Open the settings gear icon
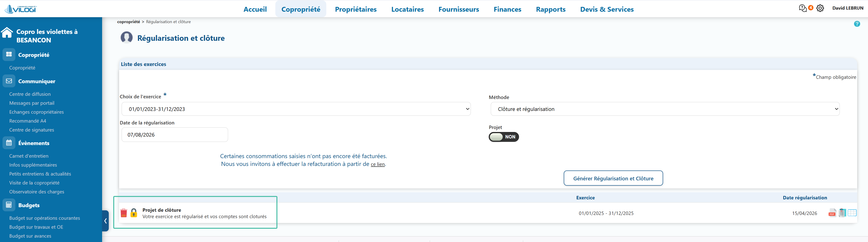This screenshot has height=242, width=868. point(820,8)
